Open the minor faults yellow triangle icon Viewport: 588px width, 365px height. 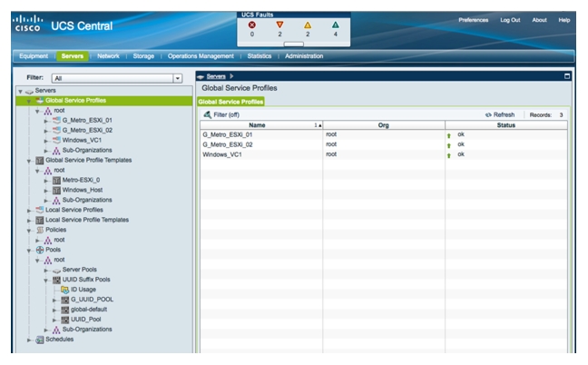pos(308,25)
